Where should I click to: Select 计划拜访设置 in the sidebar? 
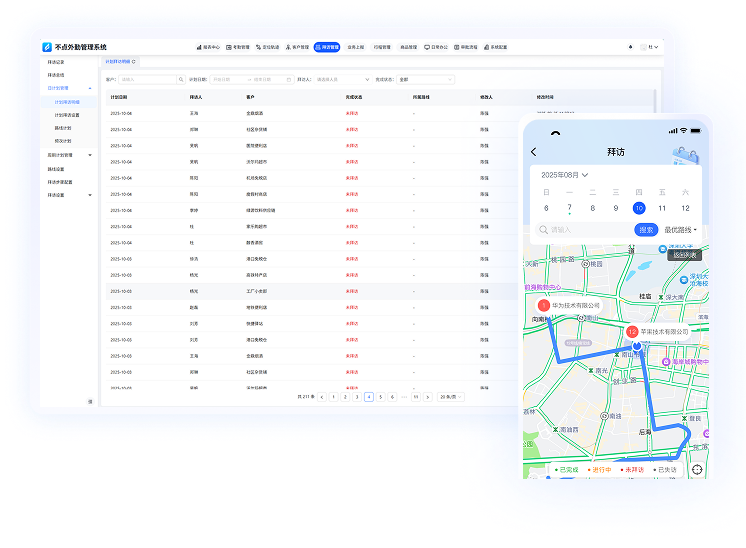[x=68, y=115]
